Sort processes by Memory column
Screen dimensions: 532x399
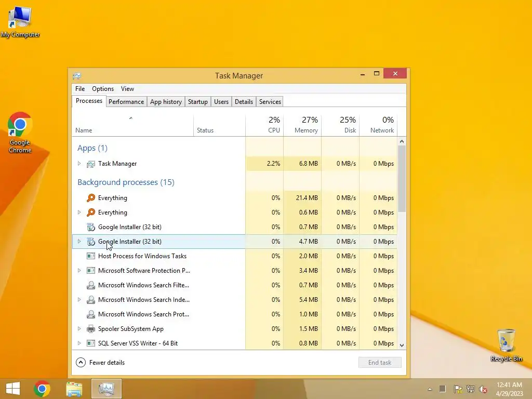tap(303, 126)
